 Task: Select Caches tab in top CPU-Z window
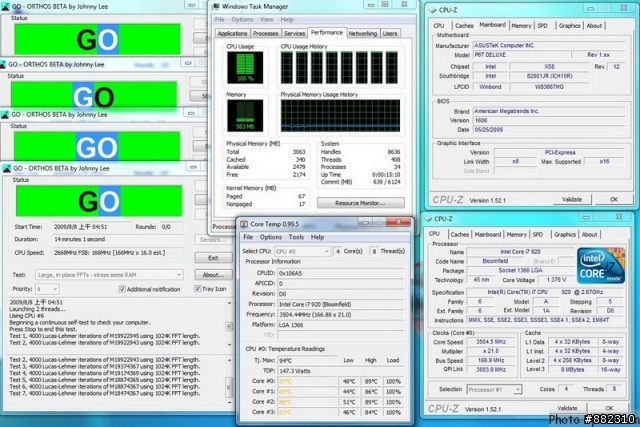pyautogui.click(x=464, y=26)
